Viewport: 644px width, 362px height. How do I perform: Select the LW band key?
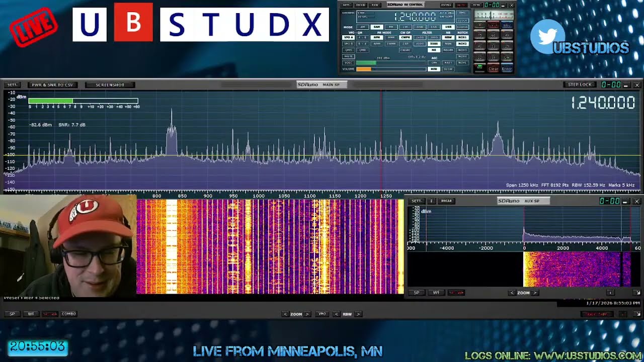click(x=507, y=57)
